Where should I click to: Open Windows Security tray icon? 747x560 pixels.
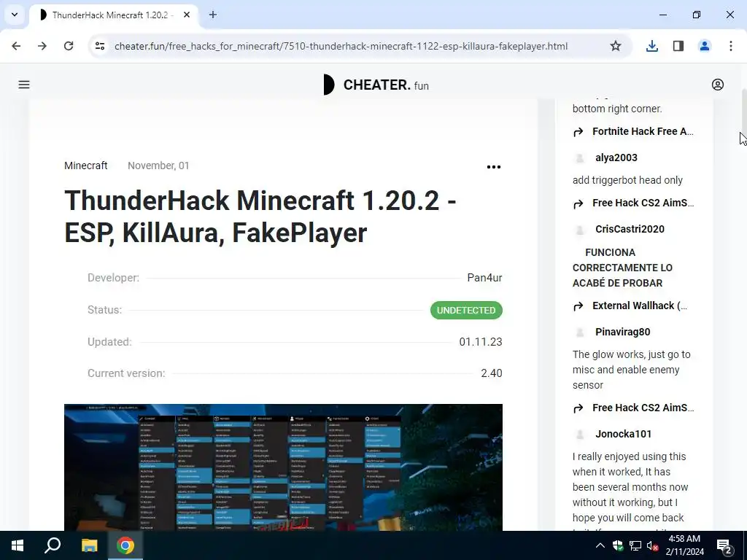618,545
